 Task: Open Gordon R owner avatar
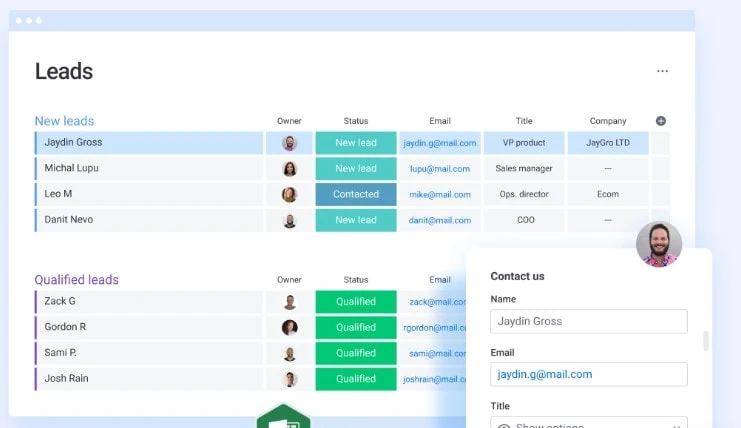pos(289,327)
